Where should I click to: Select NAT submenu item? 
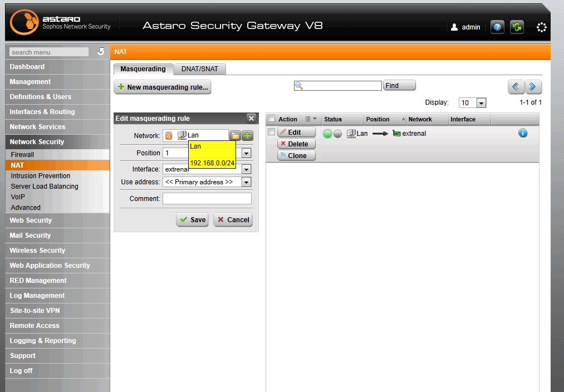click(x=57, y=165)
